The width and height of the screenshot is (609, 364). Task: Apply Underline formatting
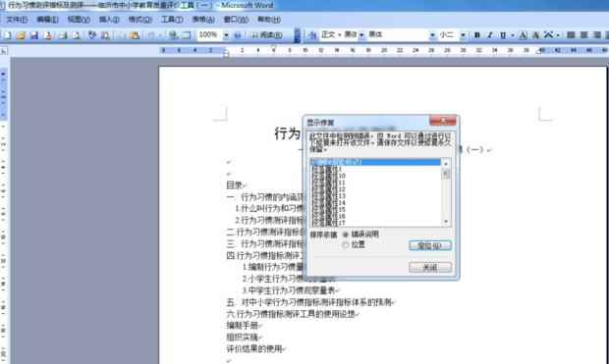coord(503,35)
